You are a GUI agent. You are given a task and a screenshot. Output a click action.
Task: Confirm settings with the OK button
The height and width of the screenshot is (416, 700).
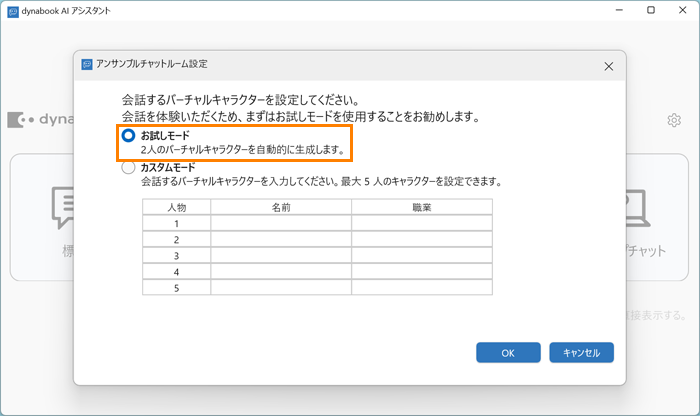(x=508, y=353)
